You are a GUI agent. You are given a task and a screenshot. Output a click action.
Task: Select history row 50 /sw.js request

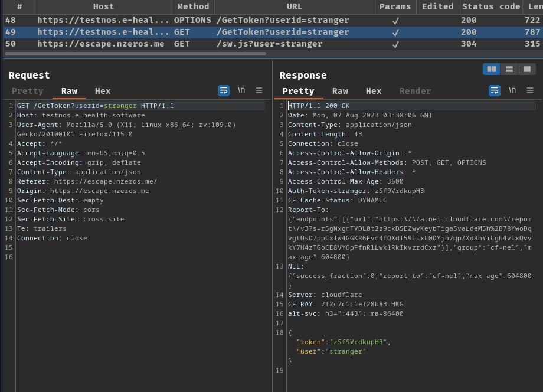click(273, 44)
